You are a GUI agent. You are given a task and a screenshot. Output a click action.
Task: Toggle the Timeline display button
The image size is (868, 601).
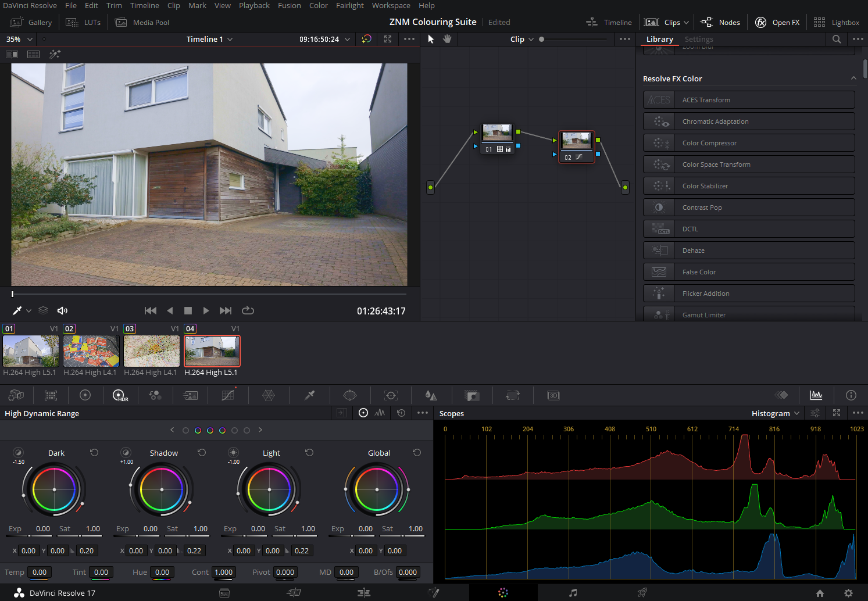609,22
